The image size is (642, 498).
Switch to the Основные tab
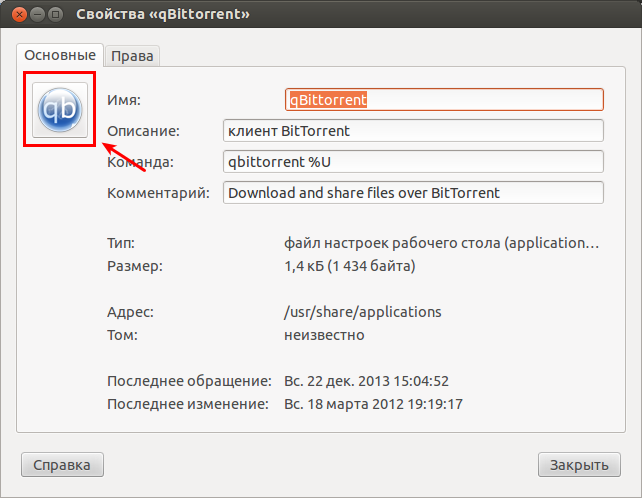[60, 55]
